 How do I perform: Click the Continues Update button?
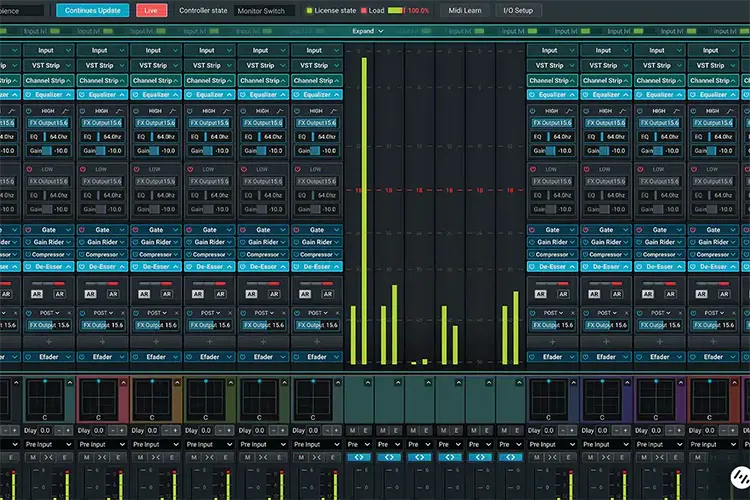(92, 10)
